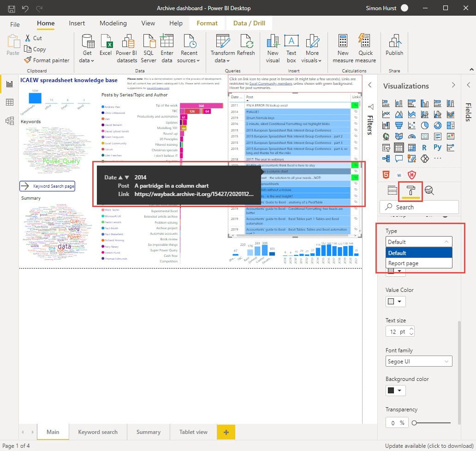
Task: Click the Publish button
Action: (394, 48)
